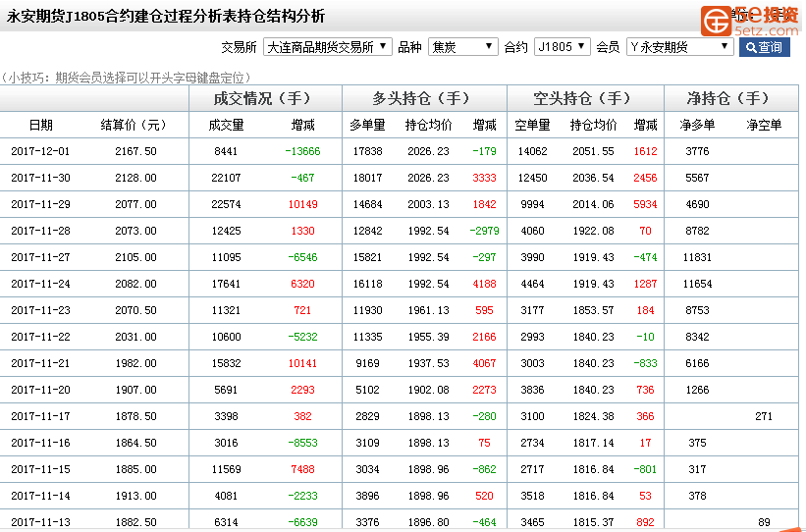The width and height of the screenshot is (806, 532).
Task: Select date cell 2017-11-23
Action: (40, 310)
